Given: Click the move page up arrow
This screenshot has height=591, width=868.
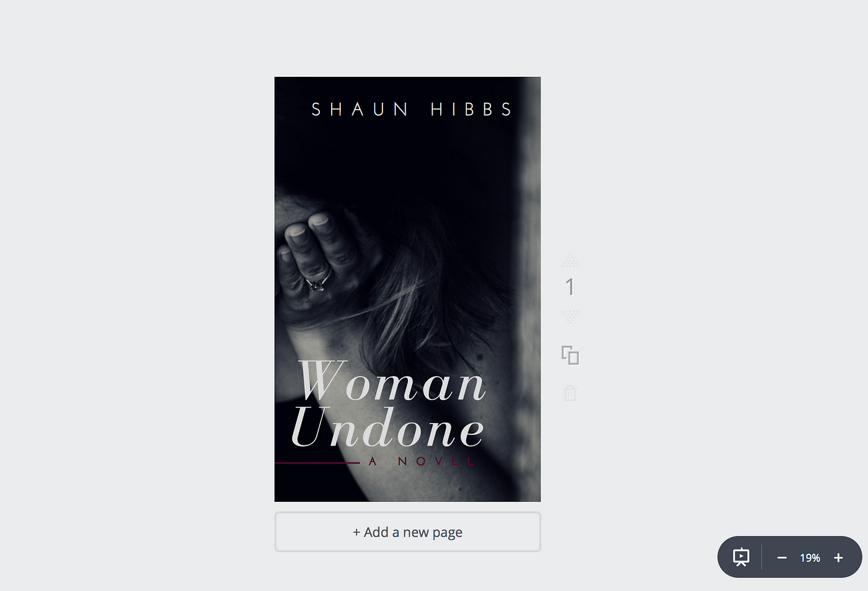Looking at the screenshot, I should tap(570, 260).
